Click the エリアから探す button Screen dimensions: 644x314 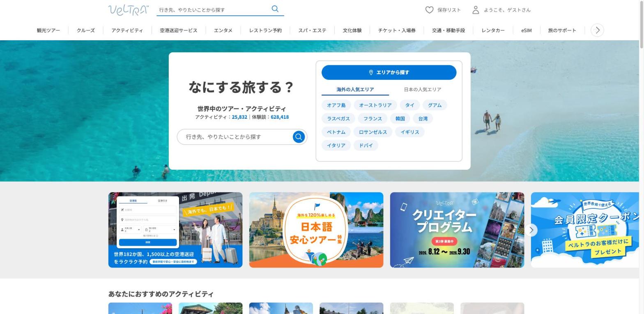point(389,72)
